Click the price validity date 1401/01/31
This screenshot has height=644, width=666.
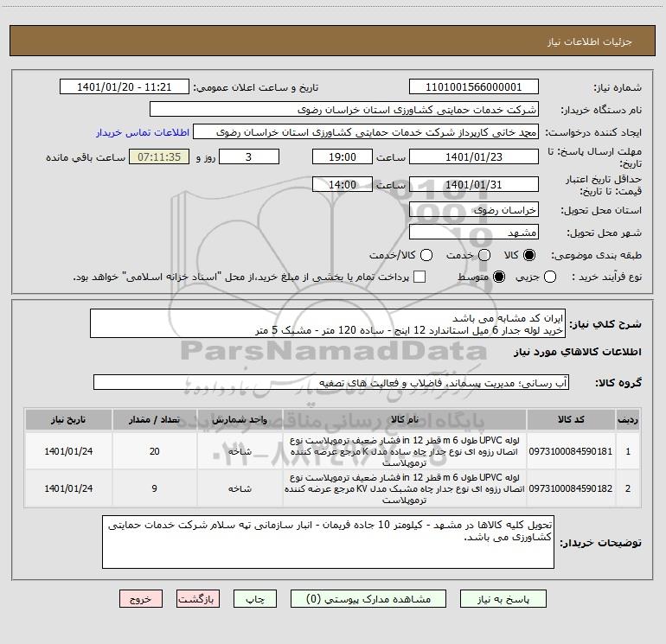(474, 185)
